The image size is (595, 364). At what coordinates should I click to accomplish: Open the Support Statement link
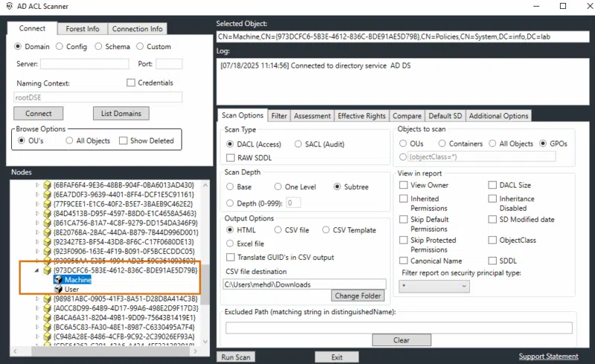548,357
